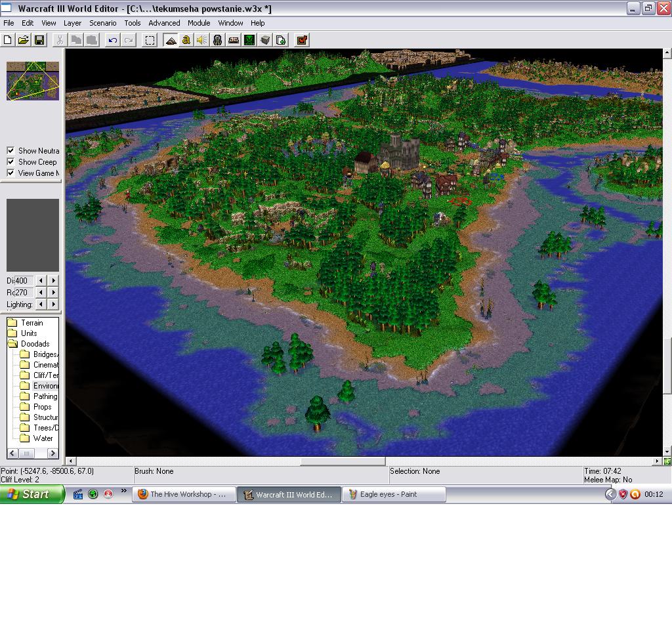Click the movie clapper quick launch icon
The height and width of the screenshot is (630, 672).
tap(78, 494)
